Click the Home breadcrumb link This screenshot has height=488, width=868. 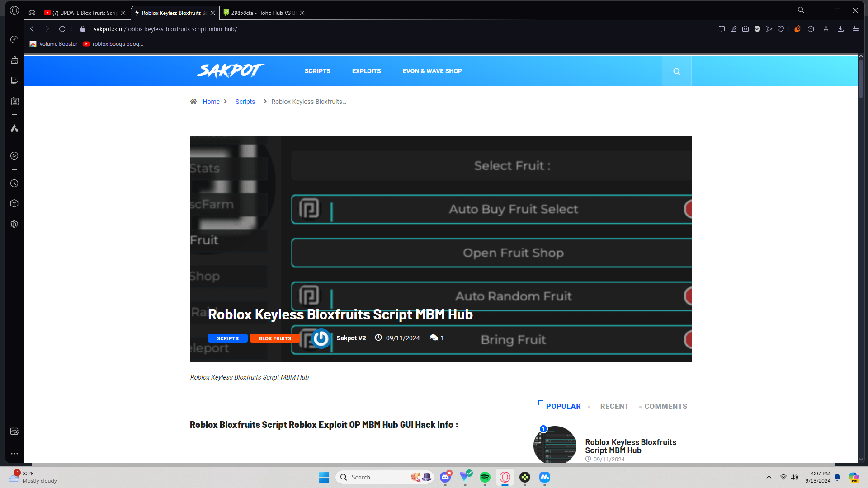(211, 102)
